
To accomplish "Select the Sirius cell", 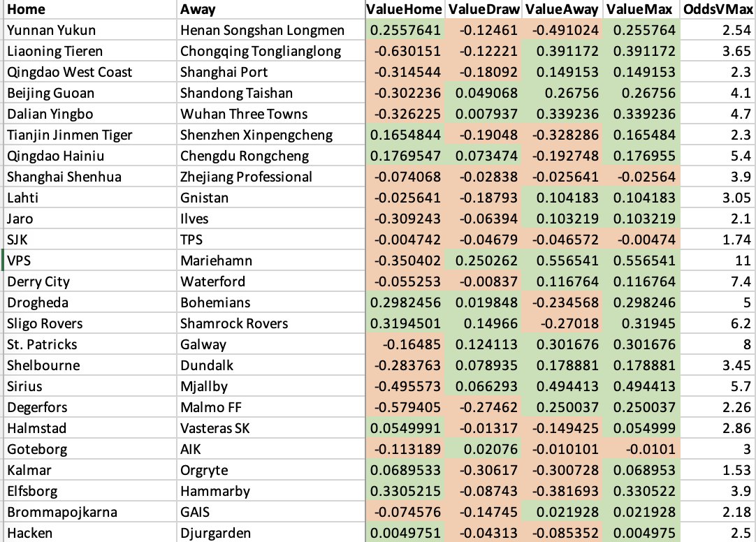I will (x=90, y=386).
